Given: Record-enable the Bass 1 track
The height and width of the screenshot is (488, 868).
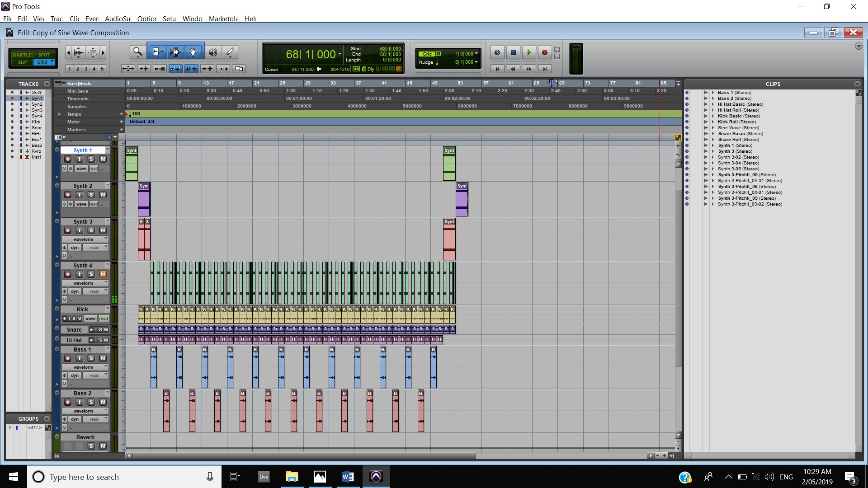Looking at the screenshot, I should (68, 358).
